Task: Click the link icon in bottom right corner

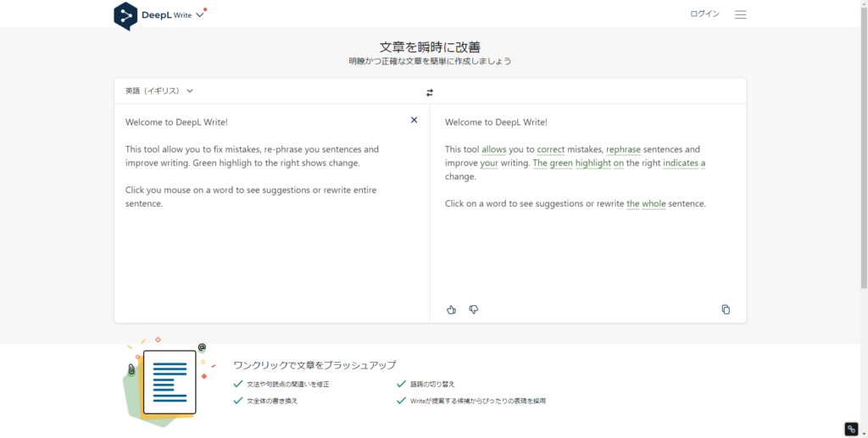Action: point(851,429)
